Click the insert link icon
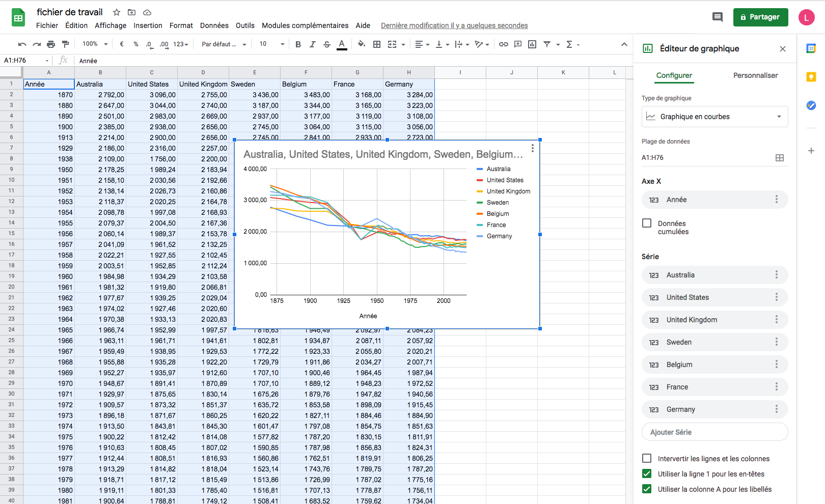The height and width of the screenshot is (504, 825). [503, 44]
